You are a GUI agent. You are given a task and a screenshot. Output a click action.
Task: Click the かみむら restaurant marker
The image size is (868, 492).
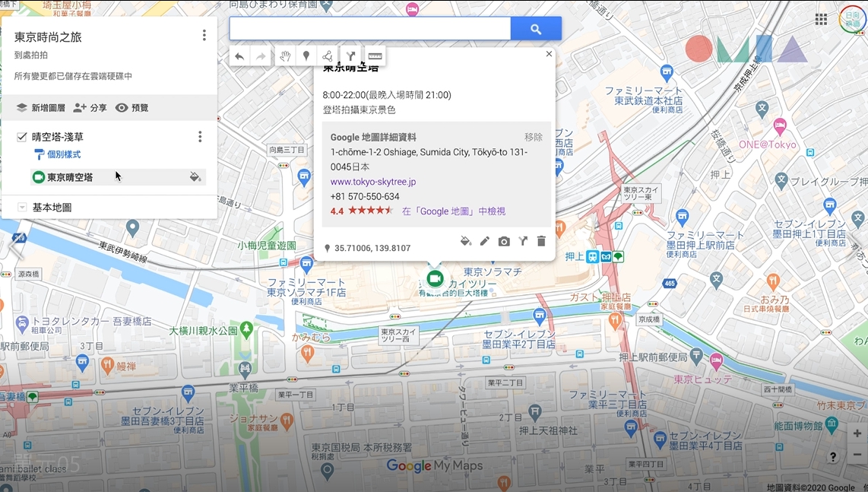pyautogui.click(x=308, y=352)
